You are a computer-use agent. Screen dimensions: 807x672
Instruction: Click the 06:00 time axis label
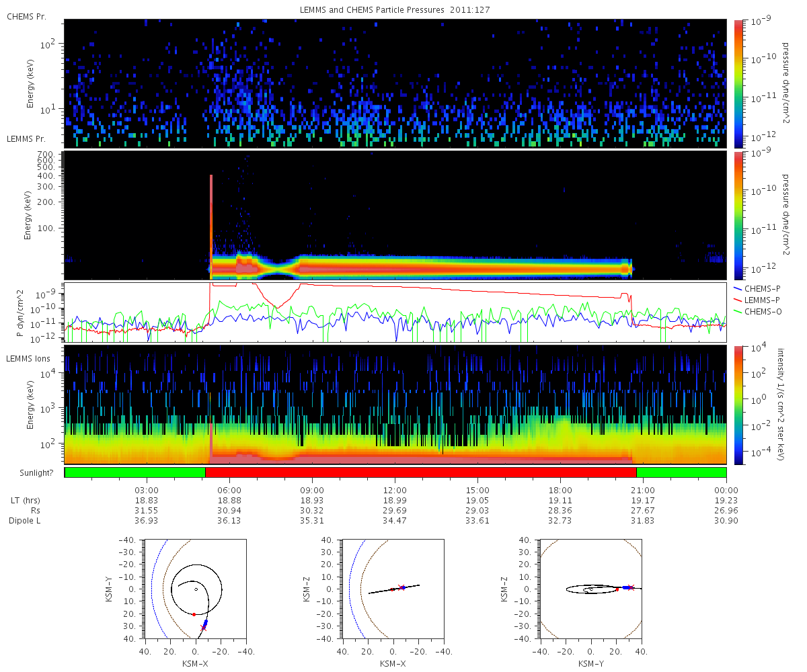(229, 491)
